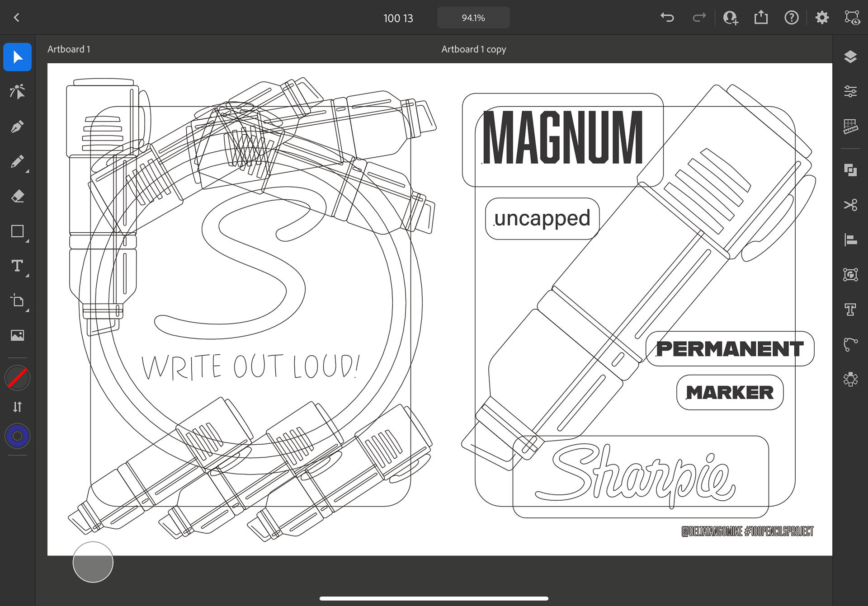Select the Direct Selection tool
Viewport: 868px width, 606px height.
(x=18, y=92)
